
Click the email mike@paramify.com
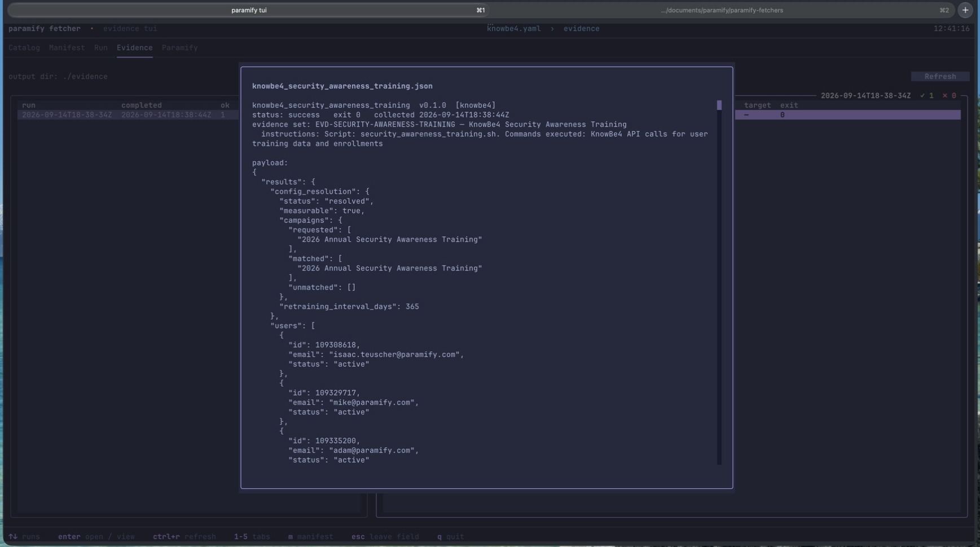[x=374, y=403]
